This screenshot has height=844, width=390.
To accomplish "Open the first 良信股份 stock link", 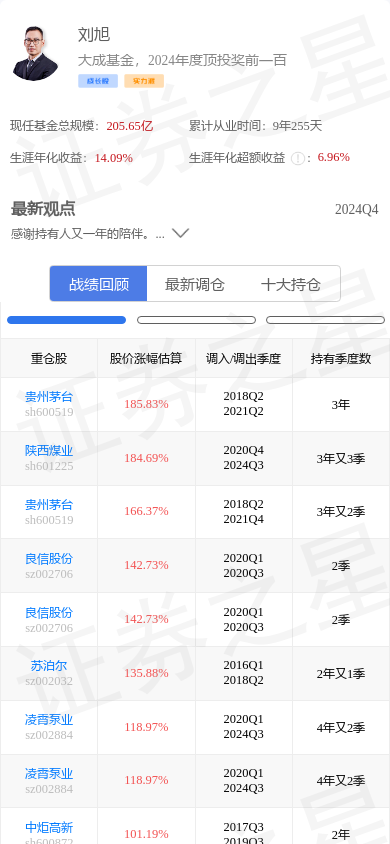I will pyautogui.click(x=49, y=559).
